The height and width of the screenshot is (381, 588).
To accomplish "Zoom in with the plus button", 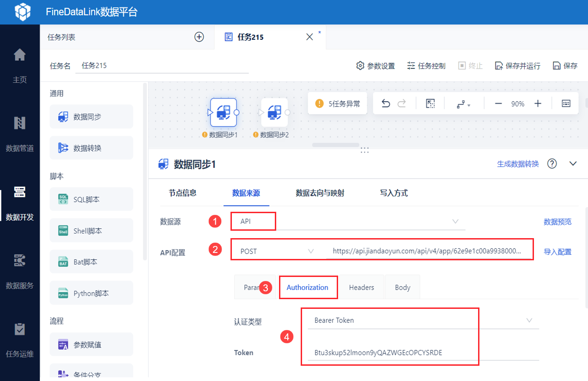I will click(x=538, y=104).
